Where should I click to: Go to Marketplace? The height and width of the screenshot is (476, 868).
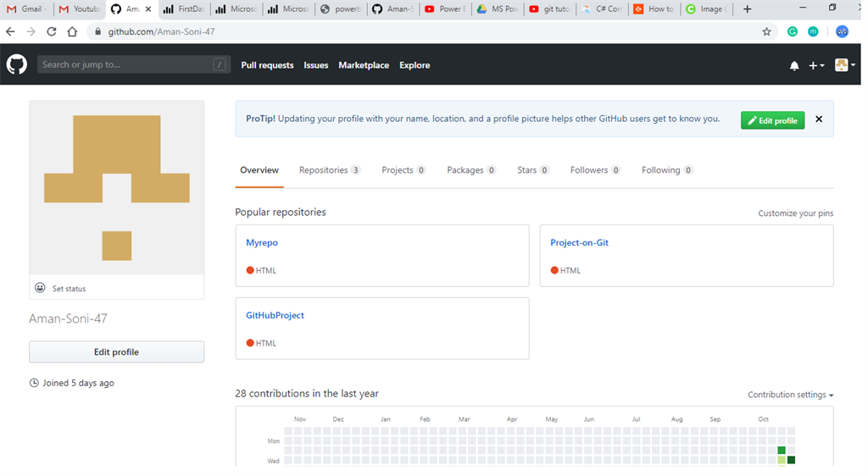coord(364,65)
